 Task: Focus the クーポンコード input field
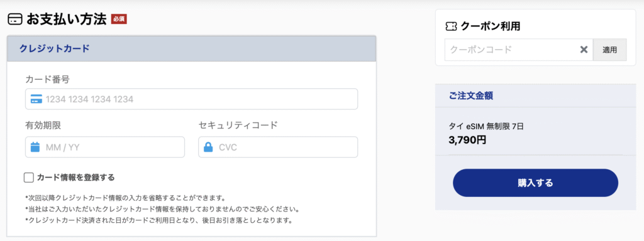[x=519, y=50]
